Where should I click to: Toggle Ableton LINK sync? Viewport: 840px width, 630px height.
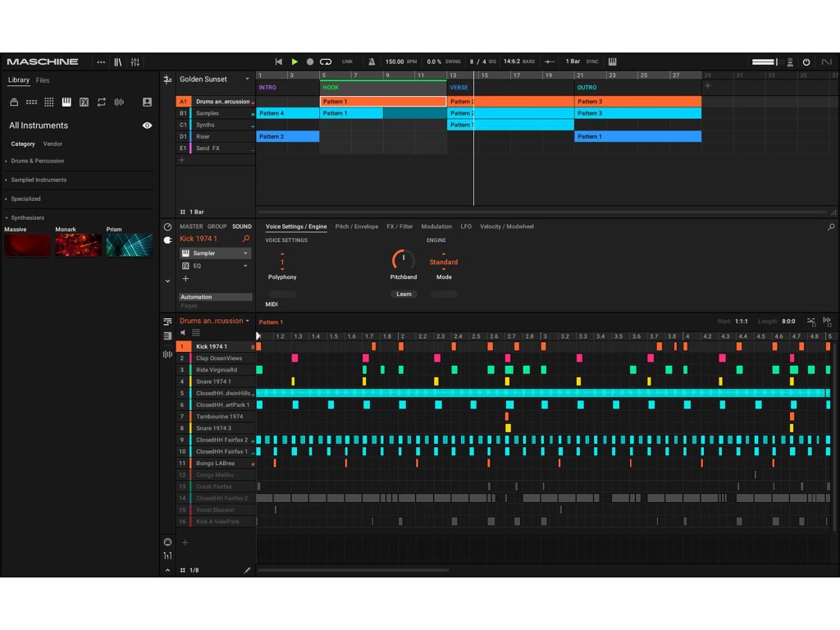coord(347,62)
